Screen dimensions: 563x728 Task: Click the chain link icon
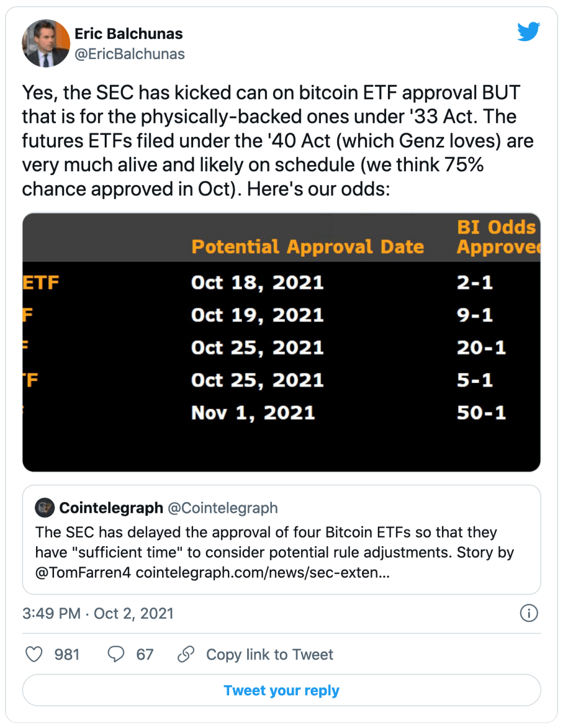[x=186, y=654]
